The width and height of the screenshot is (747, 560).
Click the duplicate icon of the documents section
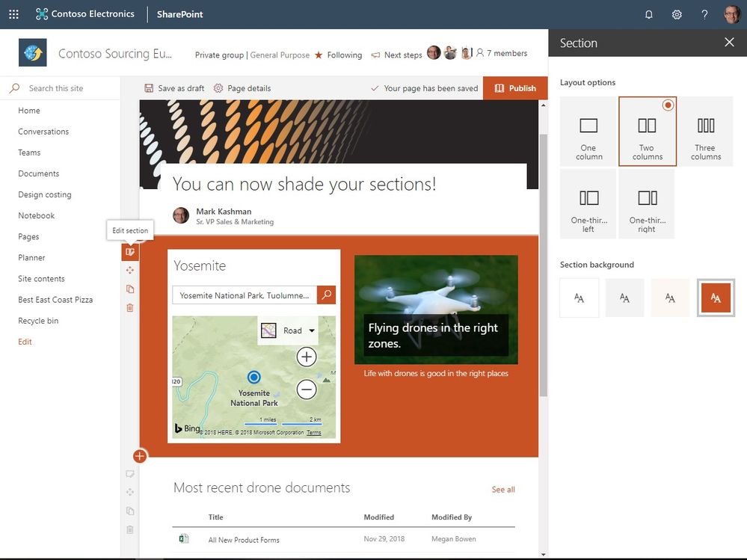[x=130, y=511]
